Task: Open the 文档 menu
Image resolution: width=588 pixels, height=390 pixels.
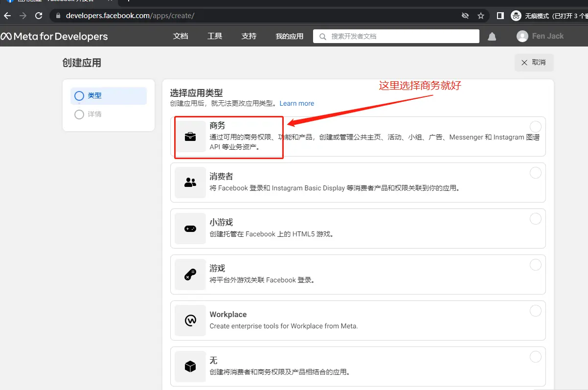Action: 181,36
